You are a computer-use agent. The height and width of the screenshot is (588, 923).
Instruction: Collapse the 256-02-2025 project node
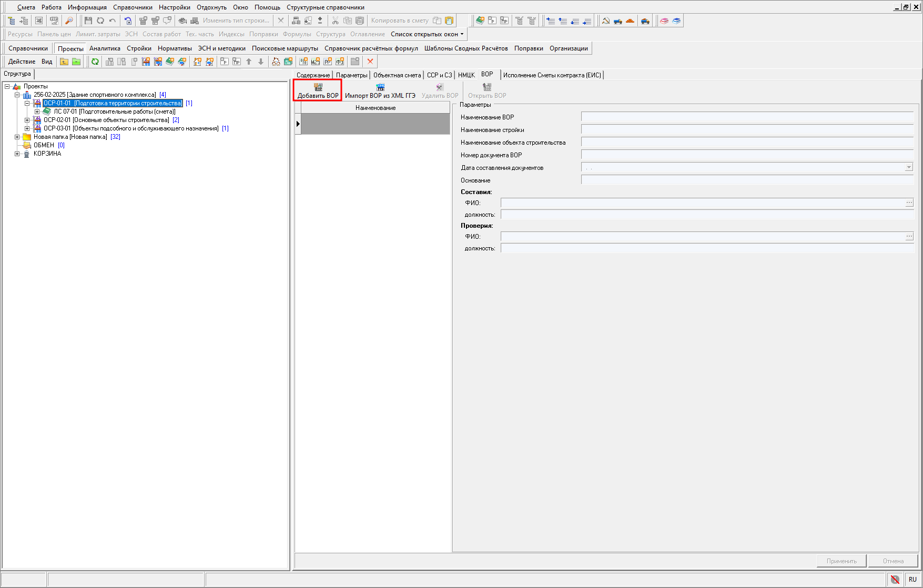[x=17, y=95]
